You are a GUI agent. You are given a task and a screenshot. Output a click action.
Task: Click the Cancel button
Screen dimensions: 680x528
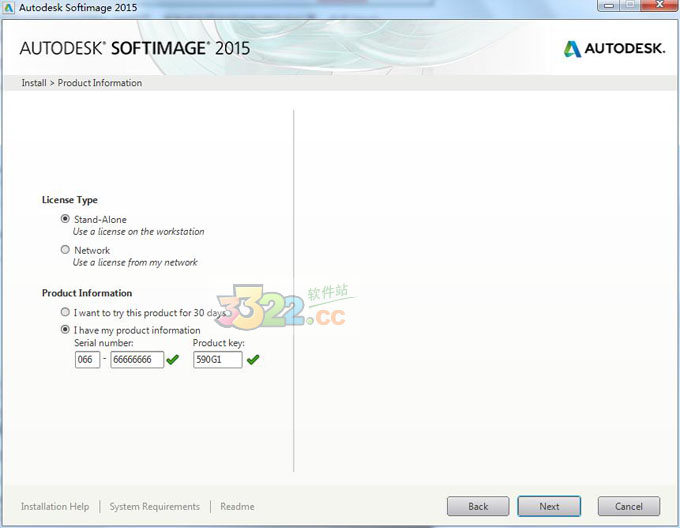[x=629, y=506]
